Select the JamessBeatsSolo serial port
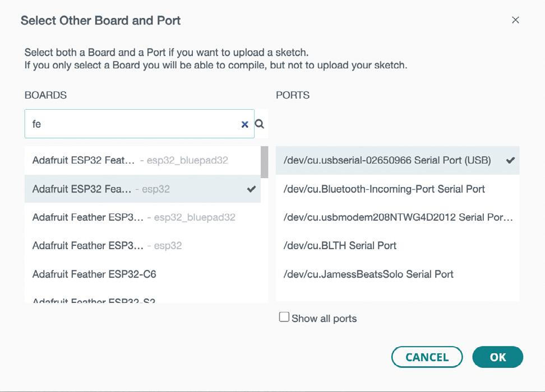Screen dimensions: 545x392 pos(368,274)
